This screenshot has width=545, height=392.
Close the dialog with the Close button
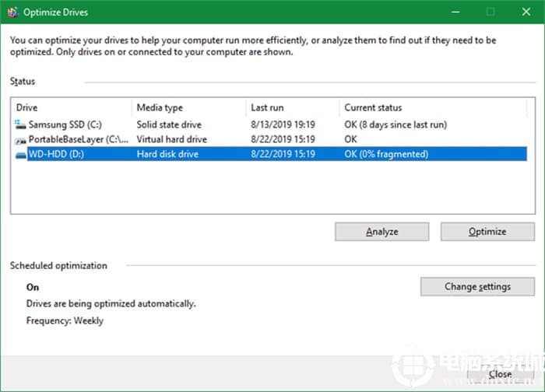point(501,374)
